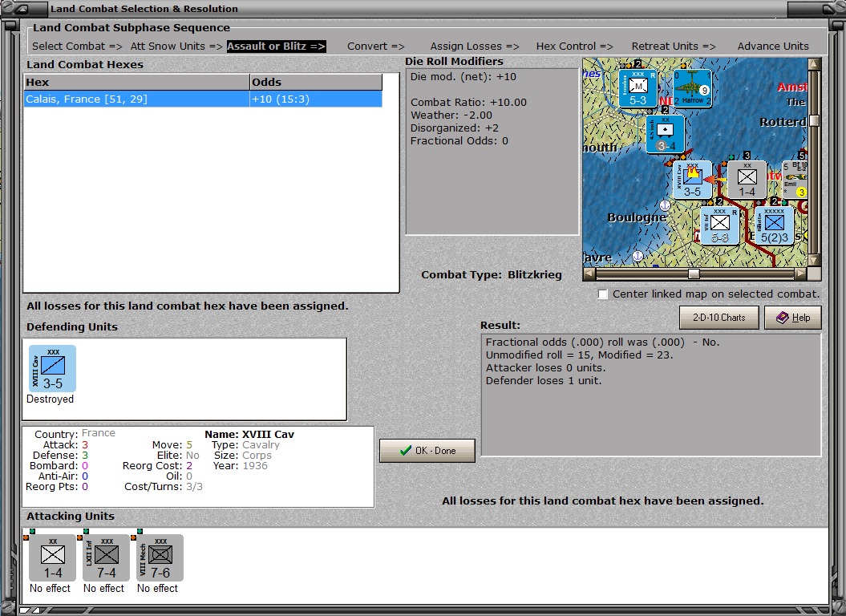Confirm with the OK - Done button

click(x=427, y=450)
